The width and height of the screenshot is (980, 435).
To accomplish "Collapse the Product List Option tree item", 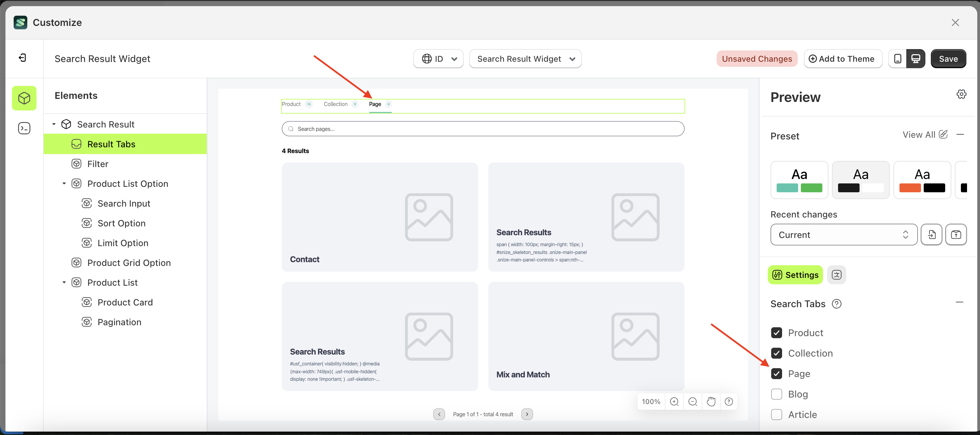I will [x=64, y=183].
